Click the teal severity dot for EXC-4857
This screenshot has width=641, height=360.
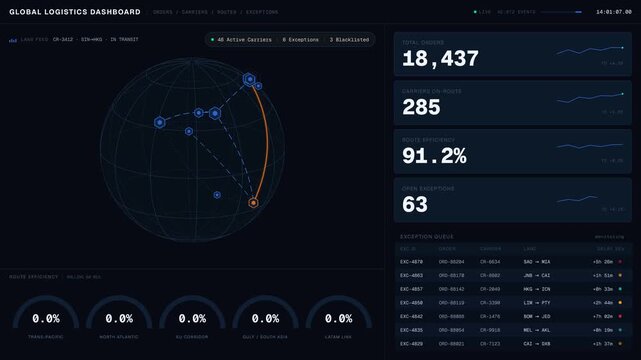[620, 289]
